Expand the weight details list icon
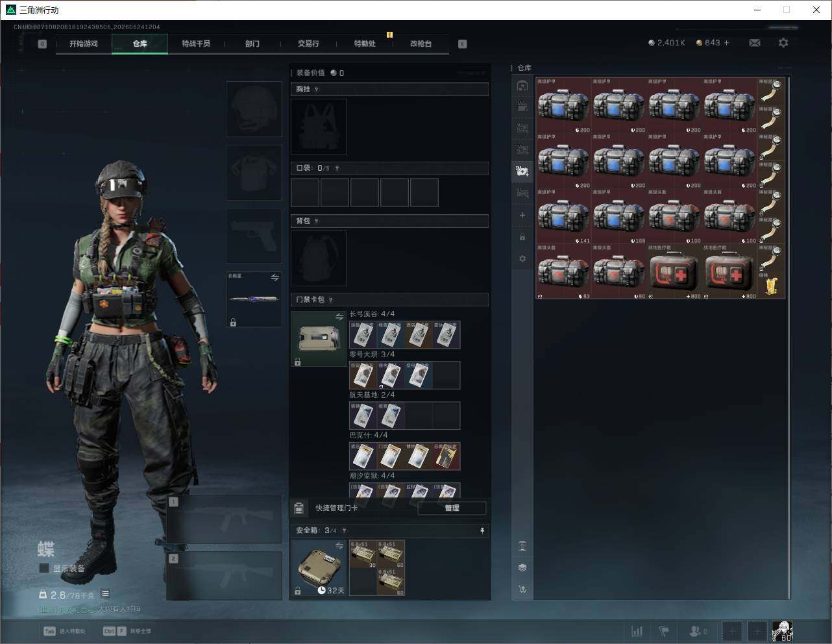The image size is (832, 644). (x=105, y=594)
